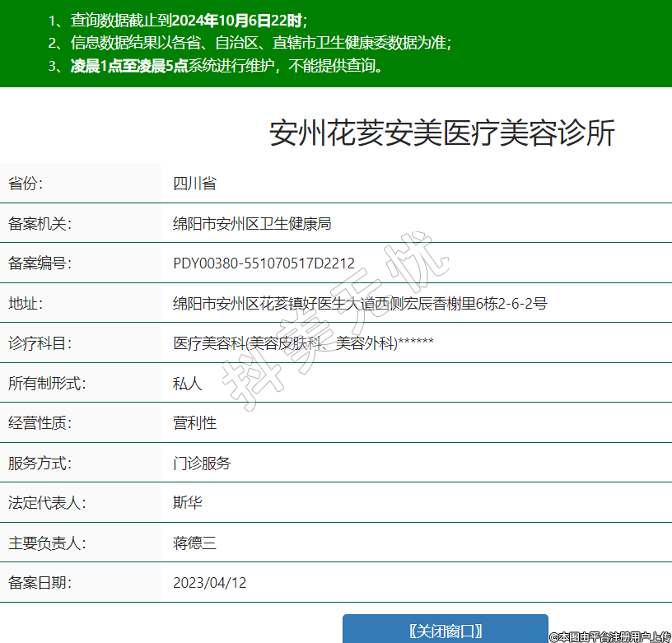
Task: Select the 四川省 province value
Action: (194, 184)
